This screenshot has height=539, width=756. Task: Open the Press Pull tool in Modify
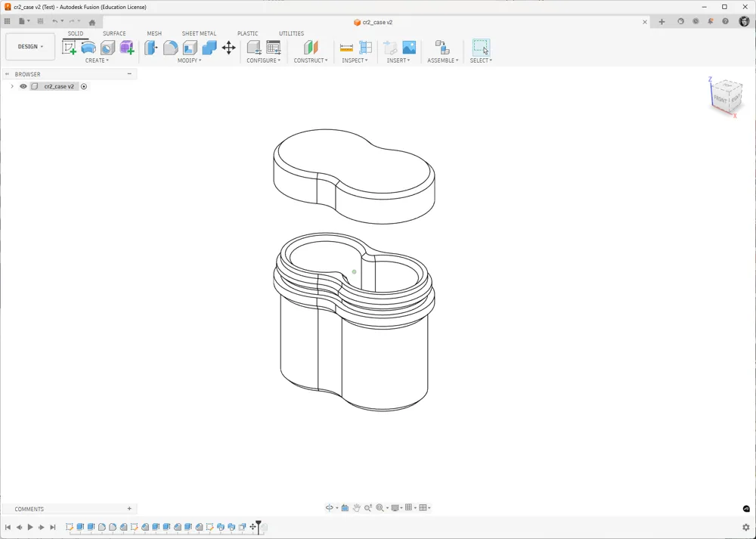(x=149, y=48)
